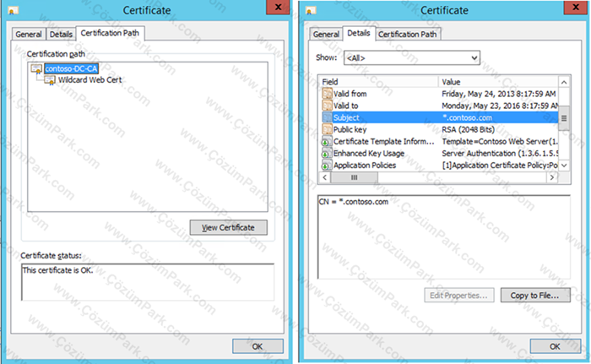
Task: Select contoso-DC-CA in the certification path
Action: [x=71, y=68]
